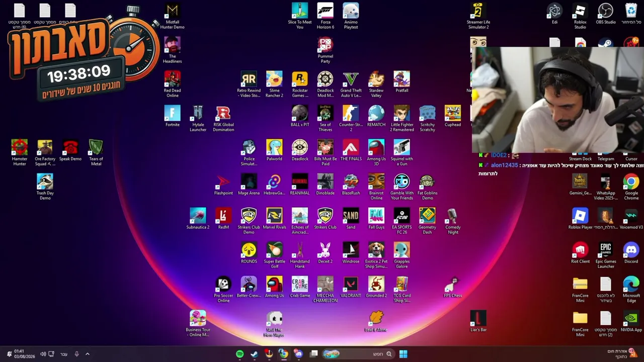This screenshot has height=362, width=644.
Task: Click the Microsoft Edge desktop icon
Action: (631, 290)
